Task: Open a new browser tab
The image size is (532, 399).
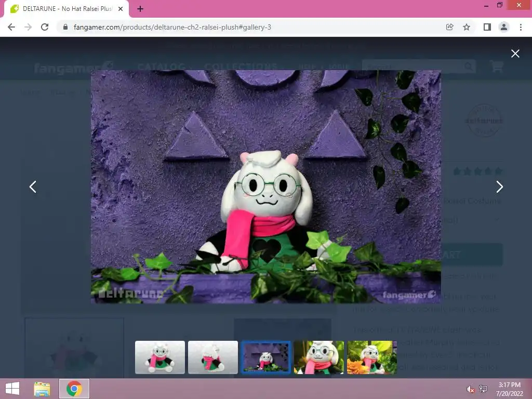Action: coord(140,9)
